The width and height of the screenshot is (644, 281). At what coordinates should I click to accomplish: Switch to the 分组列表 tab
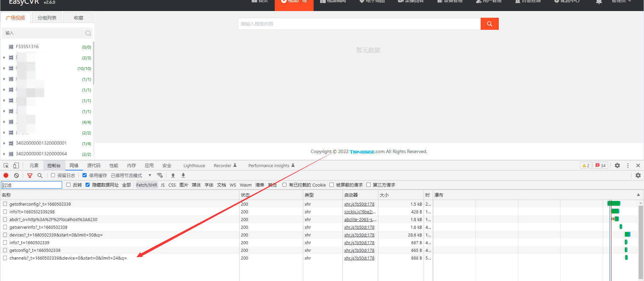tap(47, 18)
